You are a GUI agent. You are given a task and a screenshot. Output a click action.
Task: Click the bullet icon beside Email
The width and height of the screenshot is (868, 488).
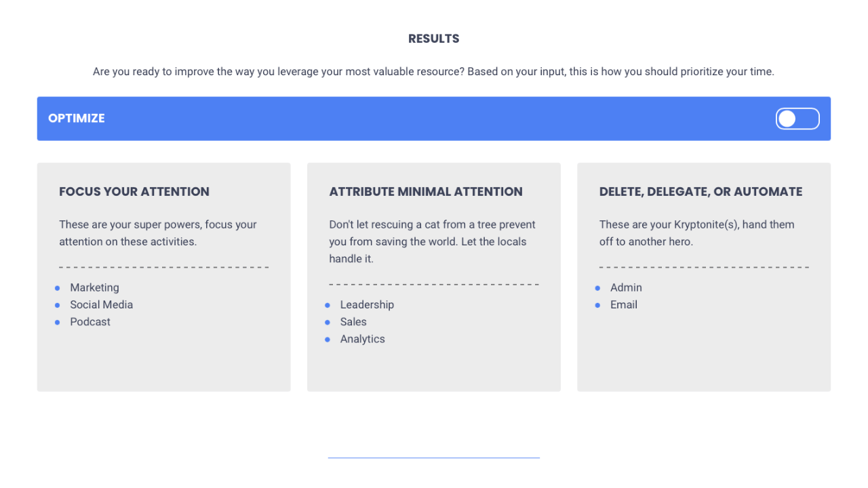click(597, 305)
